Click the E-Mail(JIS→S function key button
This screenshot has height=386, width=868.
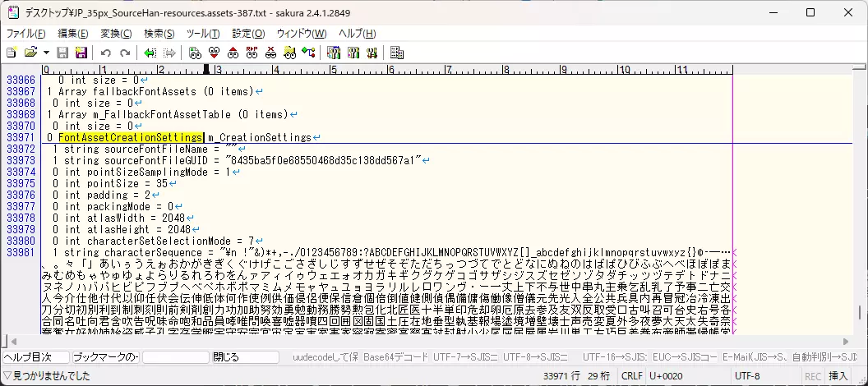tap(755, 357)
